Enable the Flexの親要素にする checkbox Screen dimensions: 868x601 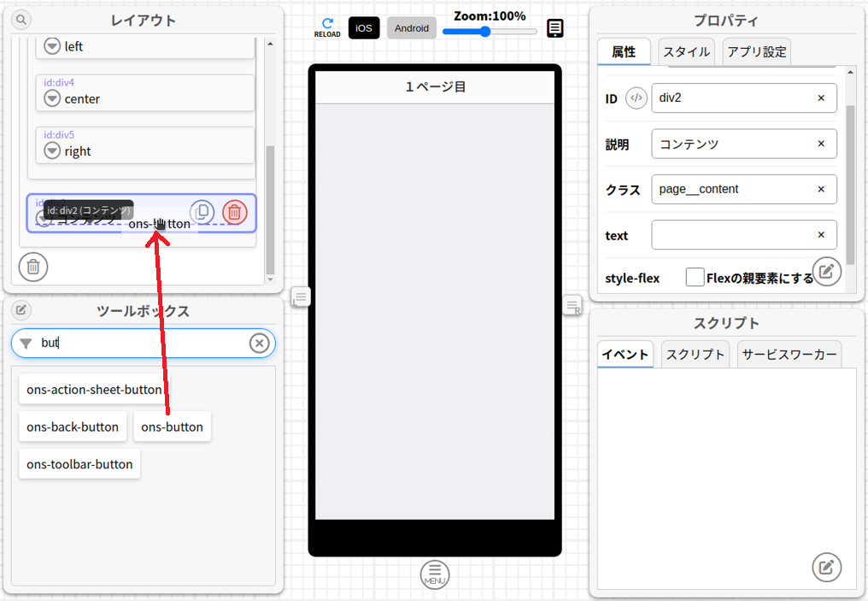tap(695, 277)
